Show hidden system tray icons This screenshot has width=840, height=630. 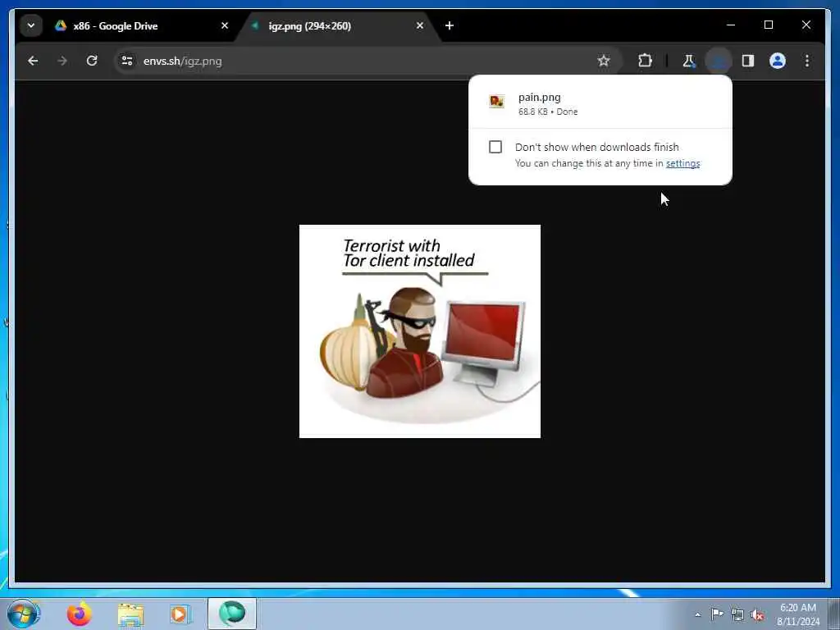tap(697, 615)
